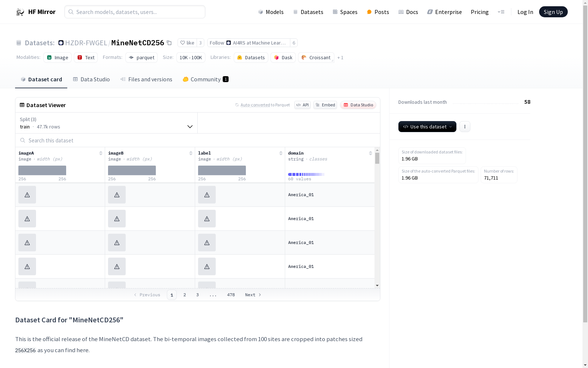Open the HZDR-FWGEL organization link
The width and height of the screenshot is (588, 368).
click(x=86, y=43)
